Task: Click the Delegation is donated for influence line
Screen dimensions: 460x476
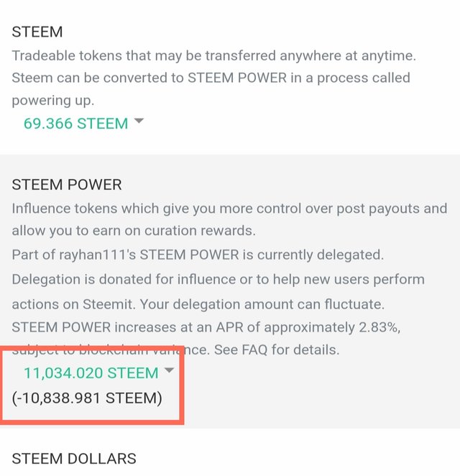Action: click(218, 279)
